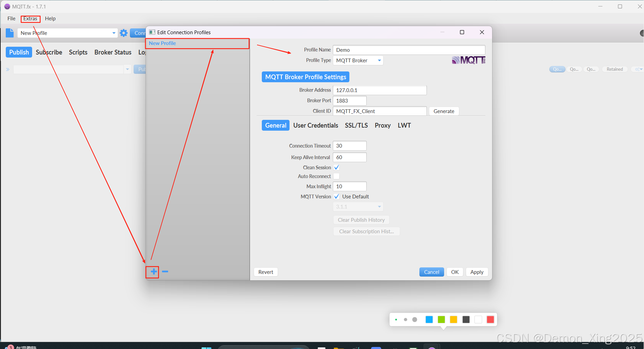Open the SSL/TLS tab
The width and height of the screenshot is (644, 349).
356,125
